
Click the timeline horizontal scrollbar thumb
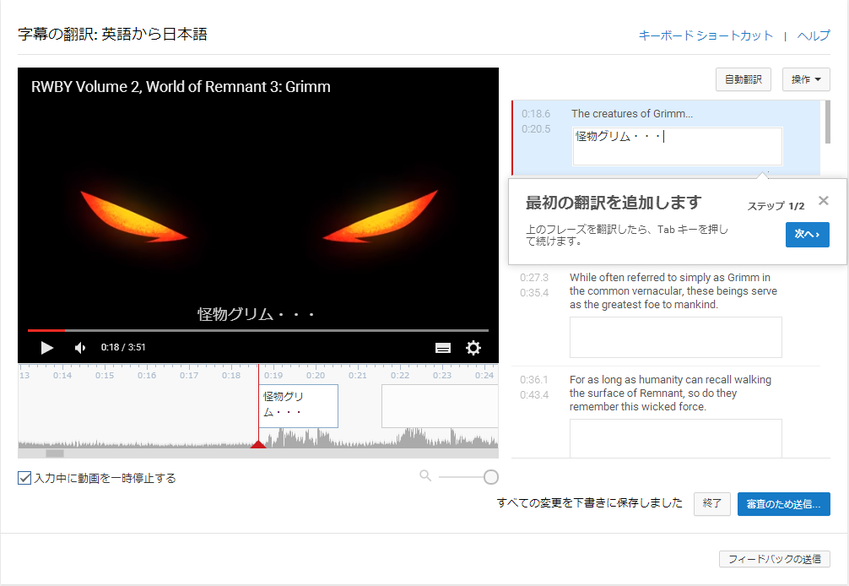[x=55, y=453]
